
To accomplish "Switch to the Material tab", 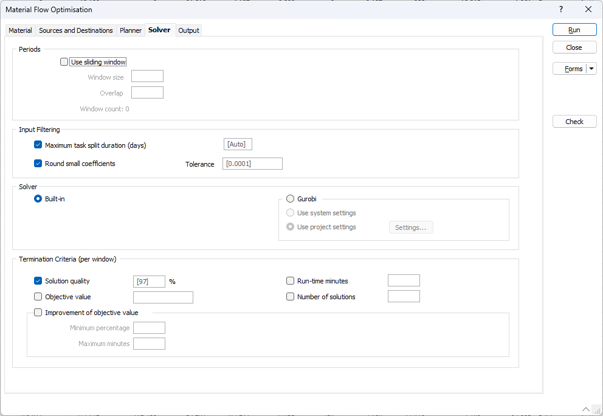I will tap(20, 31).
